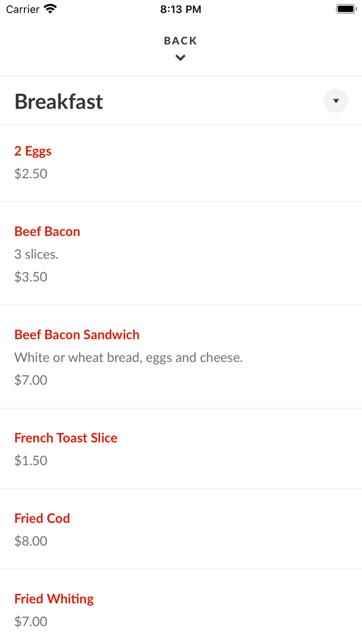Screen dimensions: 362x644
Task: Tap the Breakfast section heading
Action: coord(59,101)
